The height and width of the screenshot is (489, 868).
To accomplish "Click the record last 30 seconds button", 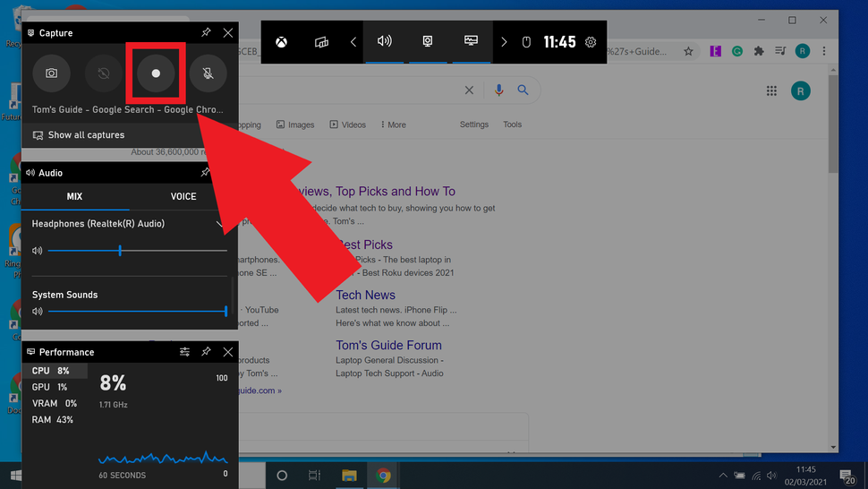I will (x=104, y=73).
